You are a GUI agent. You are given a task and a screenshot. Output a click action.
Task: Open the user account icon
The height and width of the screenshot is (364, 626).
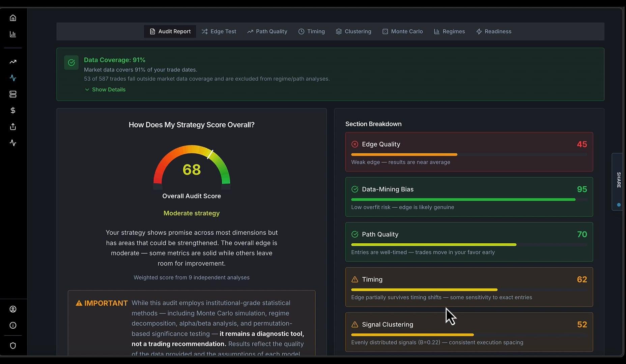tap(13, 309)
